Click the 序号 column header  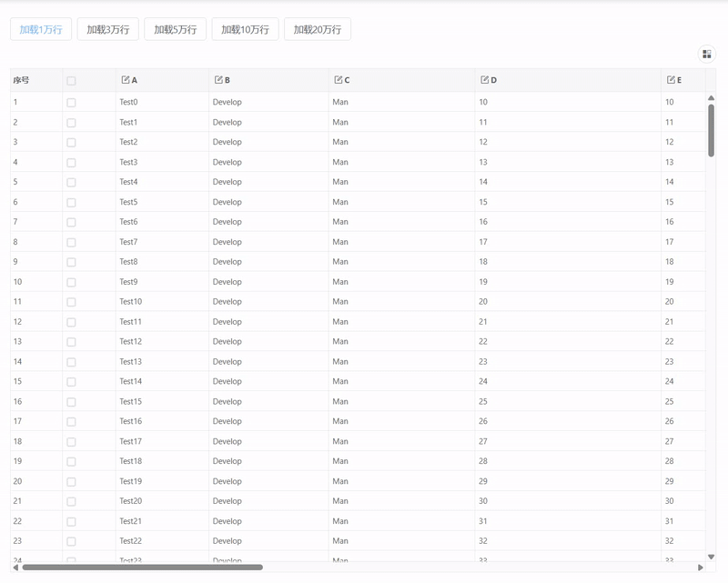[24, 79]
